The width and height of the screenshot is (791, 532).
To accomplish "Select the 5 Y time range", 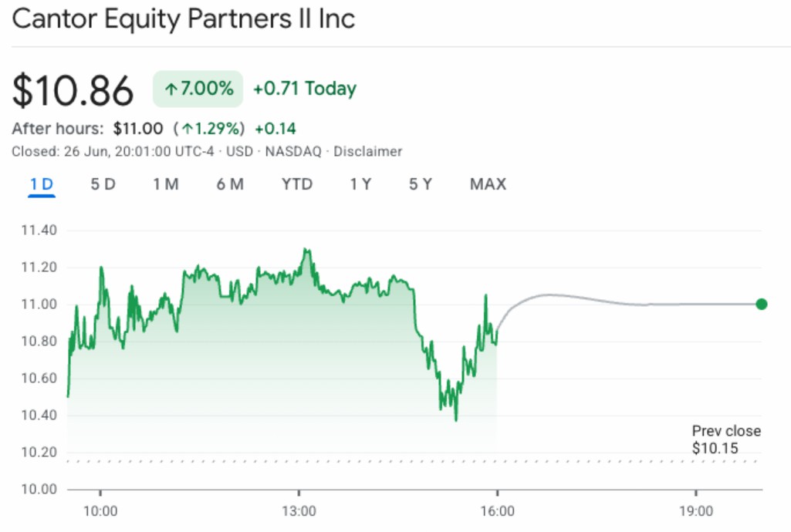I will coord(421,184).
